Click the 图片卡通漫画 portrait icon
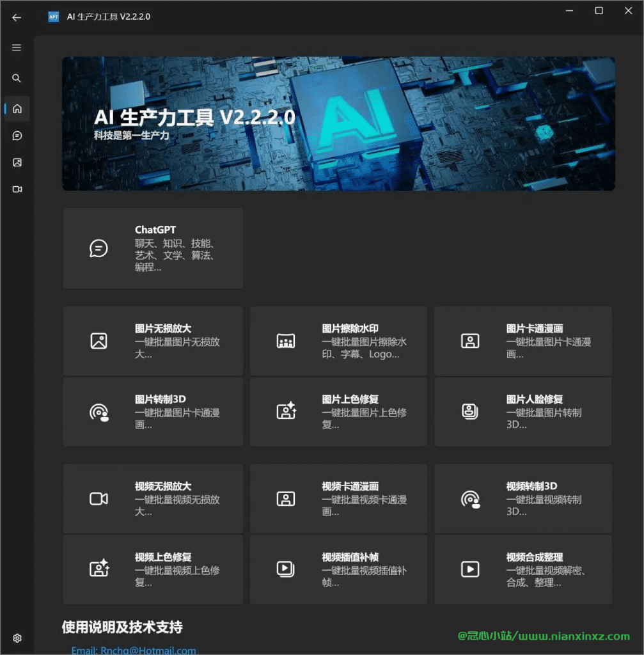644x655 pixels. (470, 341)
